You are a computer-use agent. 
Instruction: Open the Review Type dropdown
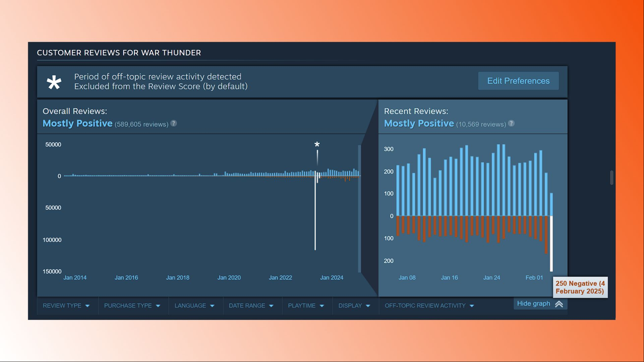(x=66, y=305)
